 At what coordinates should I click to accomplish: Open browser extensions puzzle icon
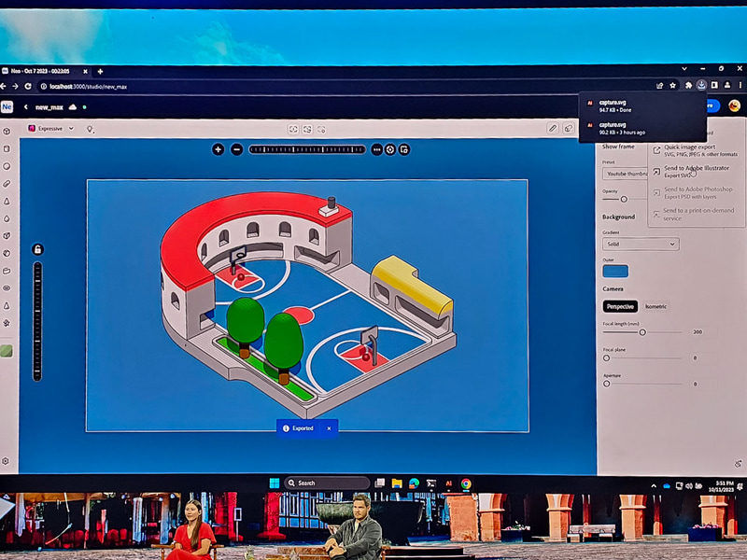[688, 85]
